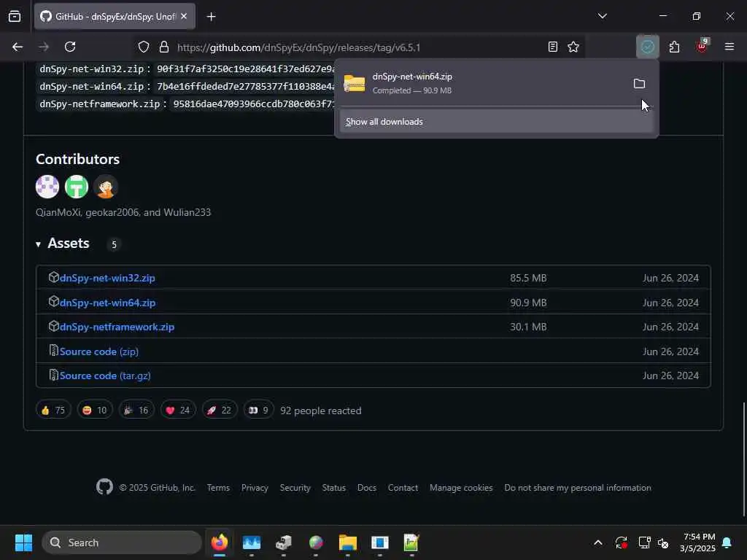This screenshot has height=560, width=747.
Task: Click the address bar URL
Action: point(298,47)
